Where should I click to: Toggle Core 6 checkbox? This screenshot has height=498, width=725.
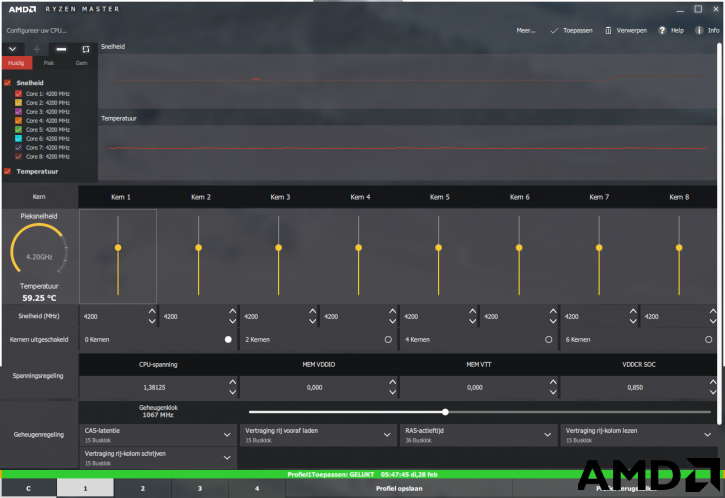pyautogui.click(x=18, y=138)
